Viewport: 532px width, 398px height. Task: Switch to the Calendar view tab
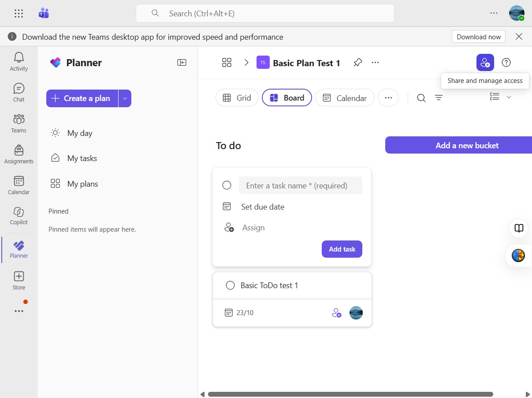(x=345, y=98)
